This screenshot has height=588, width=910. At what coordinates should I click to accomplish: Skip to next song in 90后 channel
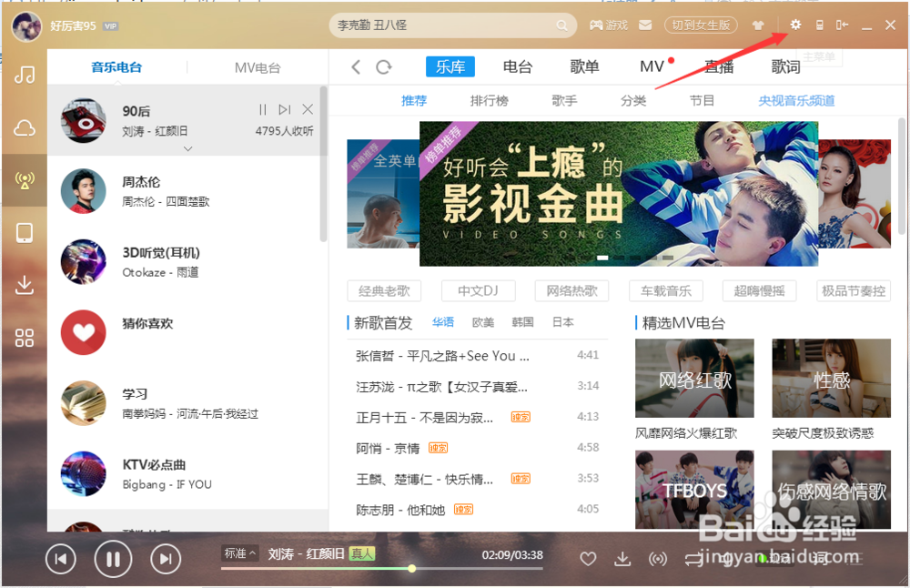[284, 109]
